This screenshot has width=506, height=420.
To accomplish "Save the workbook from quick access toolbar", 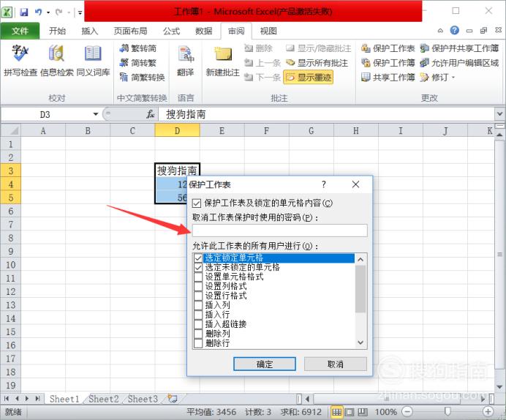I will click(x=24, y=12).
